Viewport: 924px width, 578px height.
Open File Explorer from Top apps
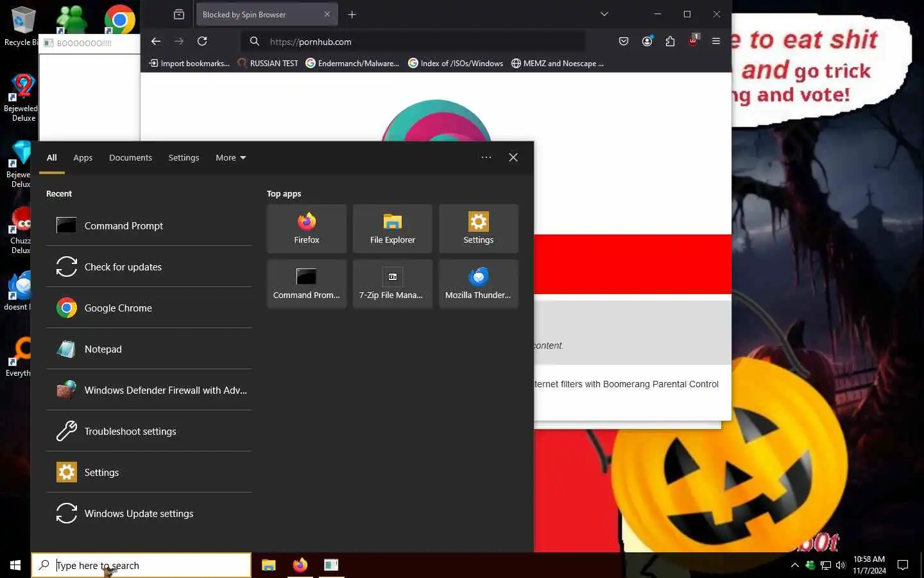coord(393,229)
